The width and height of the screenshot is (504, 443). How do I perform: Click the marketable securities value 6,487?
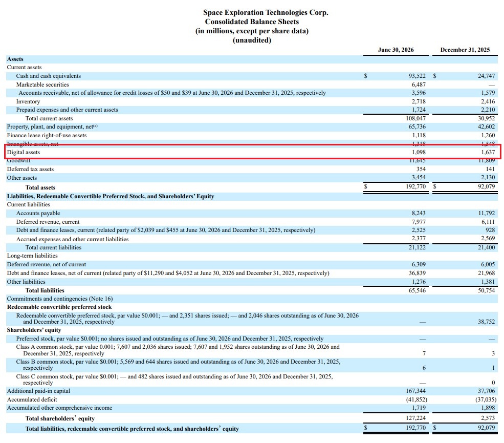[419, 85]
